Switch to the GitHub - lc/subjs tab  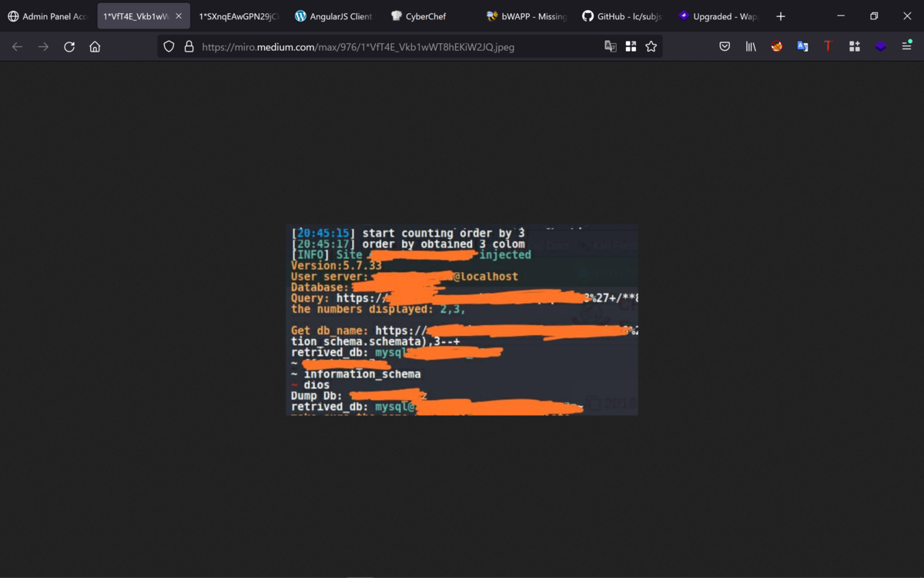pos(622,16)
